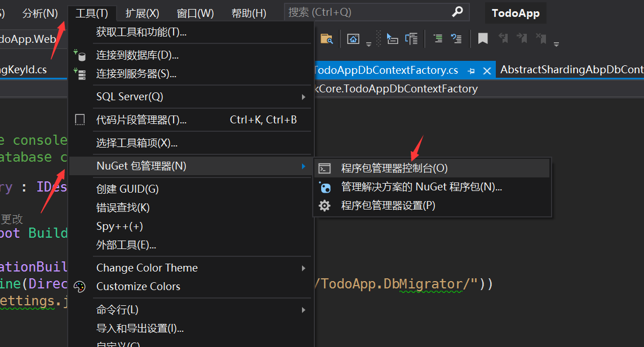Go to previous bookmark icon
This screenshot has width=644, height=347.
click(x=503, y=39)
